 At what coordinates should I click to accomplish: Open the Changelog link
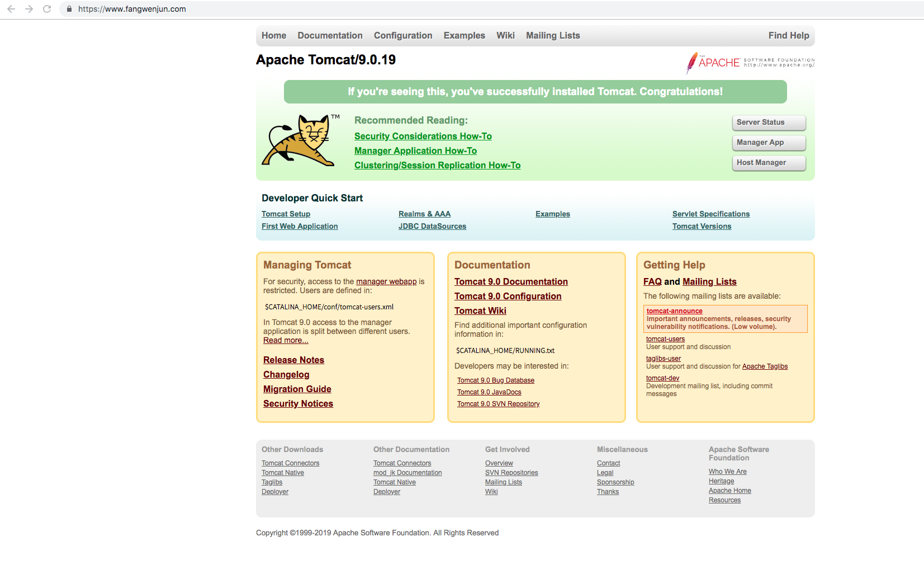click(286, 374)
